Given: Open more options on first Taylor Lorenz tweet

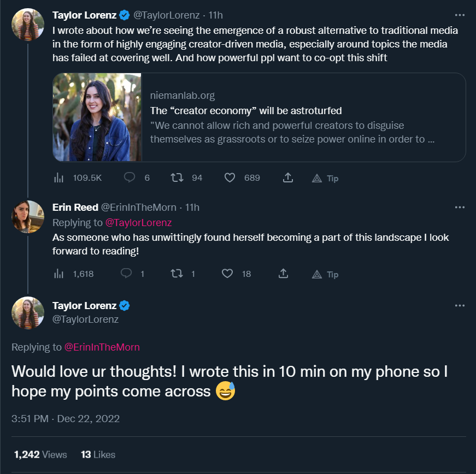Looking at the screenshot, I should [460, 15].
